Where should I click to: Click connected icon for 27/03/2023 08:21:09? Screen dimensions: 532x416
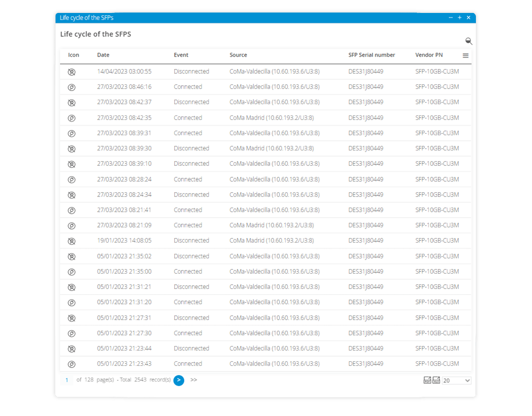click(71, 226)
